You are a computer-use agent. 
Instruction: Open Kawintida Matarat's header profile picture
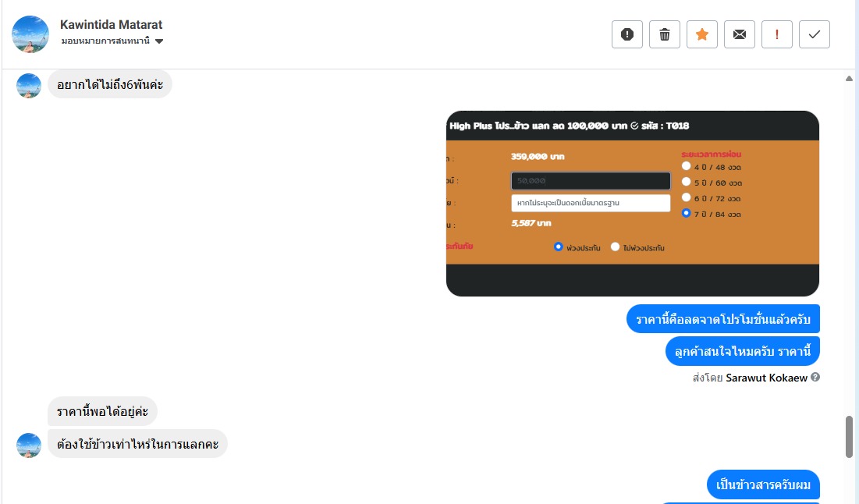(30, 34)
